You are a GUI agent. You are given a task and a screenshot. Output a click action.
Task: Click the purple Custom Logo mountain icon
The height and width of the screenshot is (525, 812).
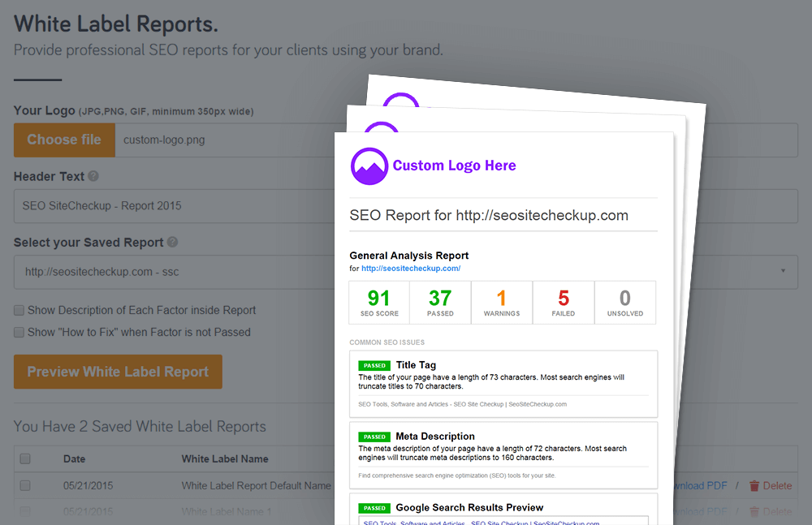(x=369, y=166)
